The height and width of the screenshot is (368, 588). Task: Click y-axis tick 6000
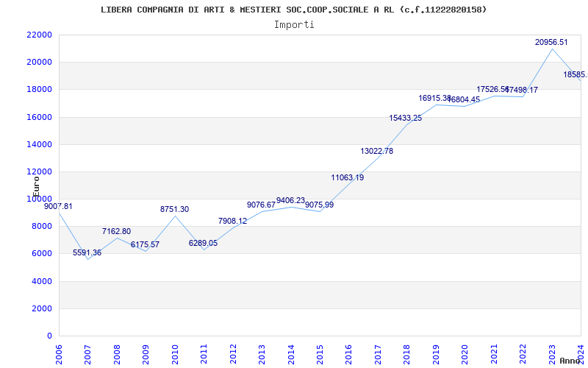[41, 254]
